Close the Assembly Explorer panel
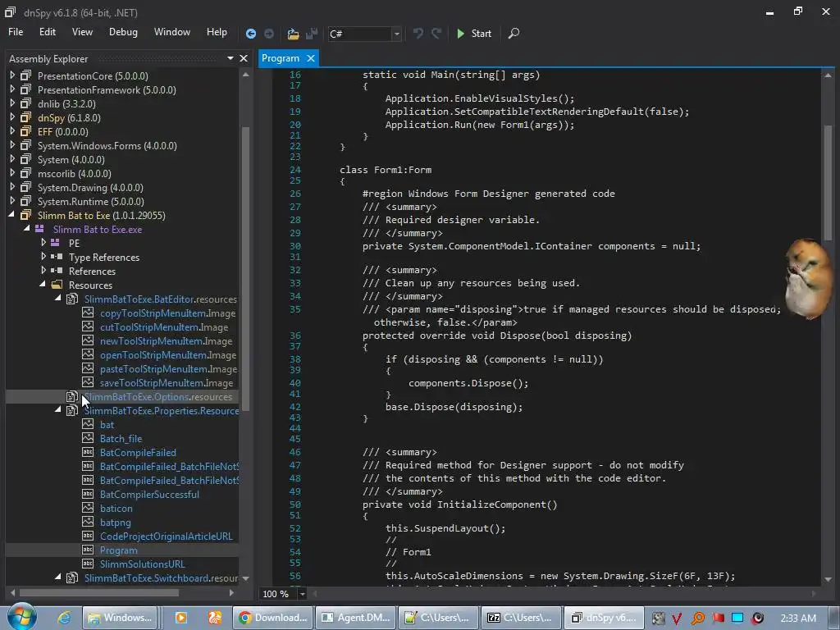 coord(244,58)
